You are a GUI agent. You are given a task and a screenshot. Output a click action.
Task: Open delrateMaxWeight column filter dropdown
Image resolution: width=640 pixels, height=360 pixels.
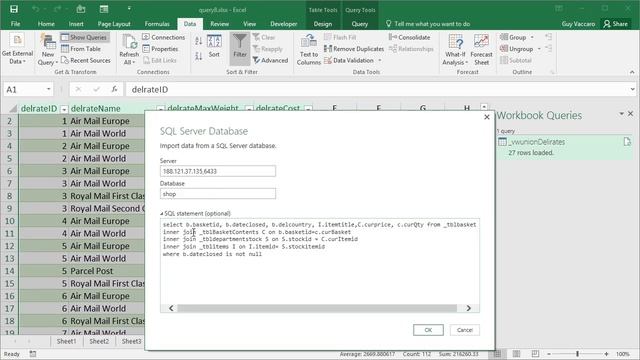249,109
